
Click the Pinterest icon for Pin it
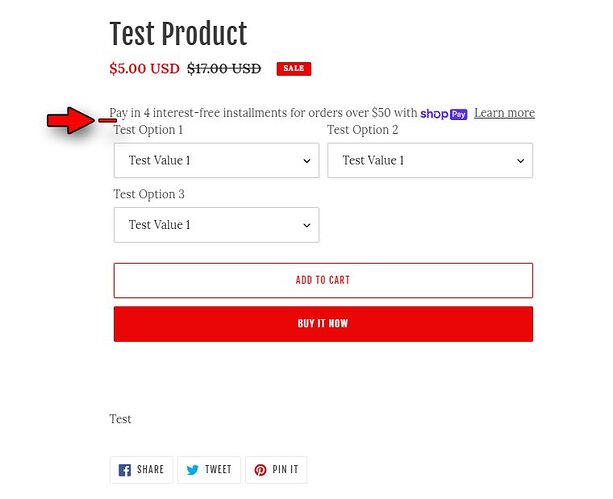click(x=259, y=470)
